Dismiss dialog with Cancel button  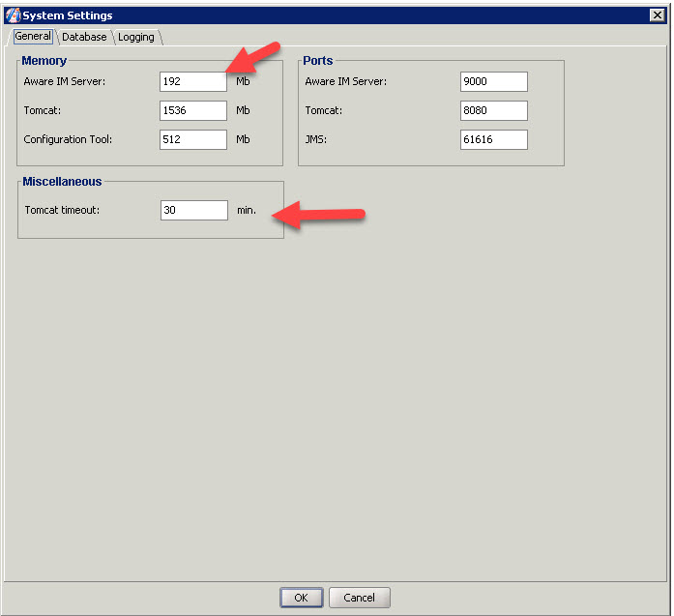click(x=360, y=598)
